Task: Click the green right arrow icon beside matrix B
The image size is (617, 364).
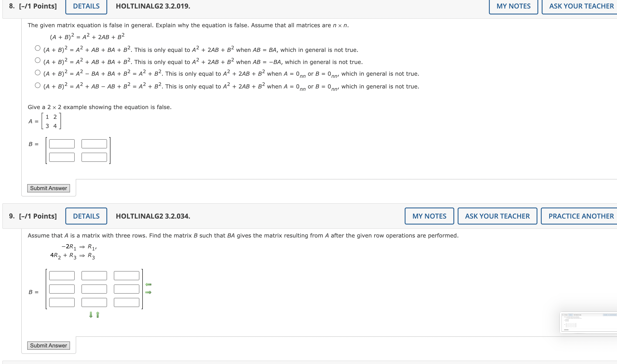Action: pos(148,293)
